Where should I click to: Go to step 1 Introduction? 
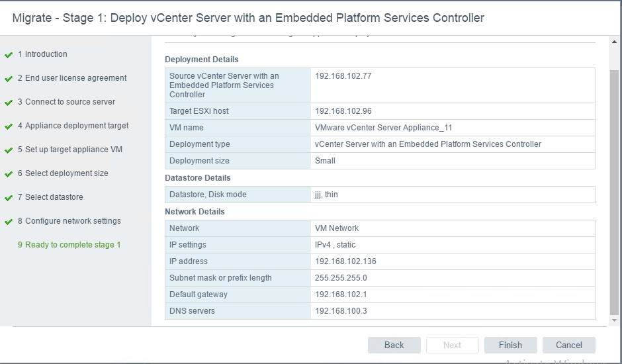[42, 54]
